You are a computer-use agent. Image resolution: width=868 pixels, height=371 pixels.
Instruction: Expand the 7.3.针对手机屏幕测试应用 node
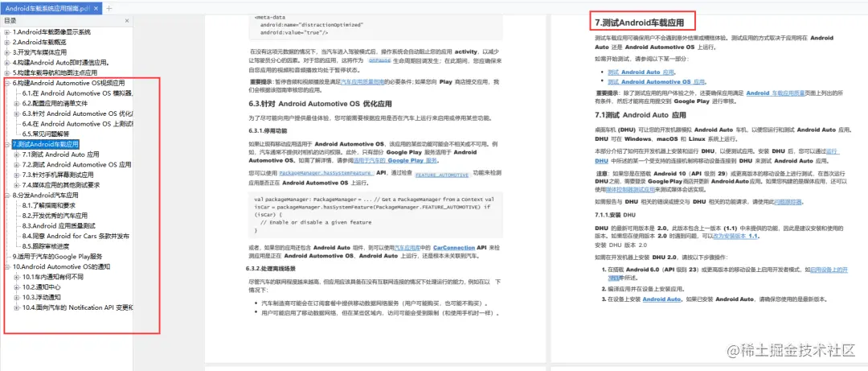point(17,175)
